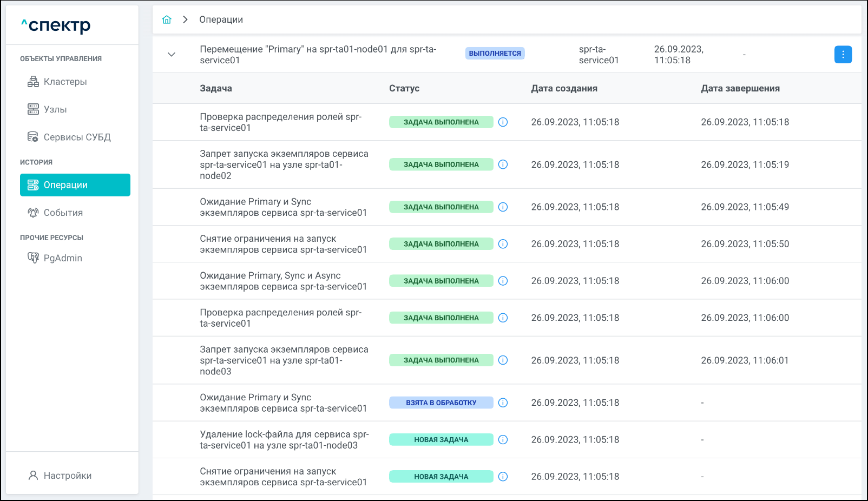This screenshot has height=501, width=868.
Task: Show info for node02 launch ban task
Action: coord(503,164)
